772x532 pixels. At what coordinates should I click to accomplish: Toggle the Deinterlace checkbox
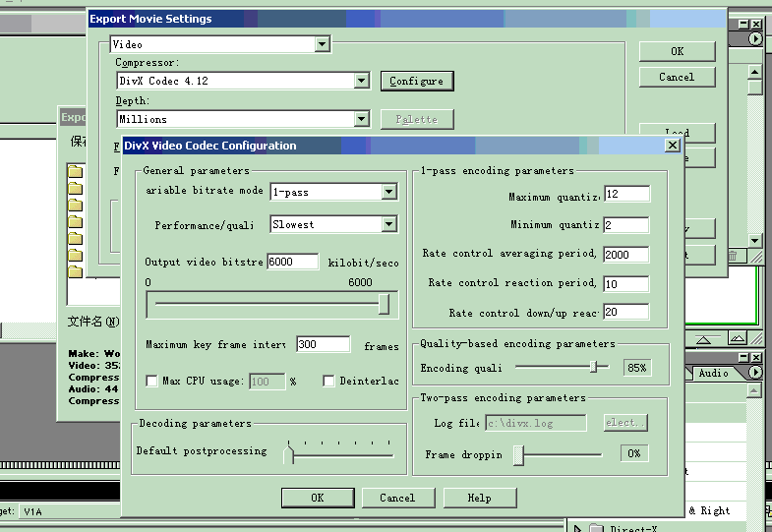pos(328,381)
